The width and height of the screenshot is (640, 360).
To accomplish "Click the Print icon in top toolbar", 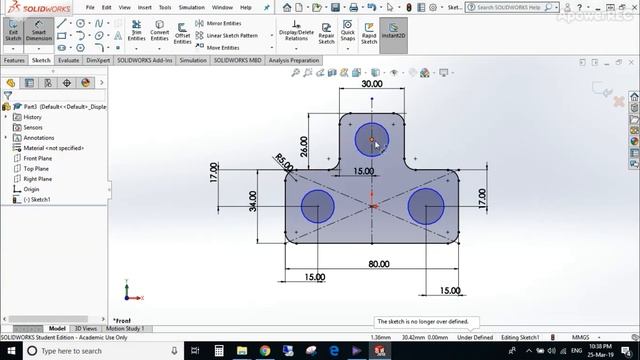I will [x=353, y=7].
